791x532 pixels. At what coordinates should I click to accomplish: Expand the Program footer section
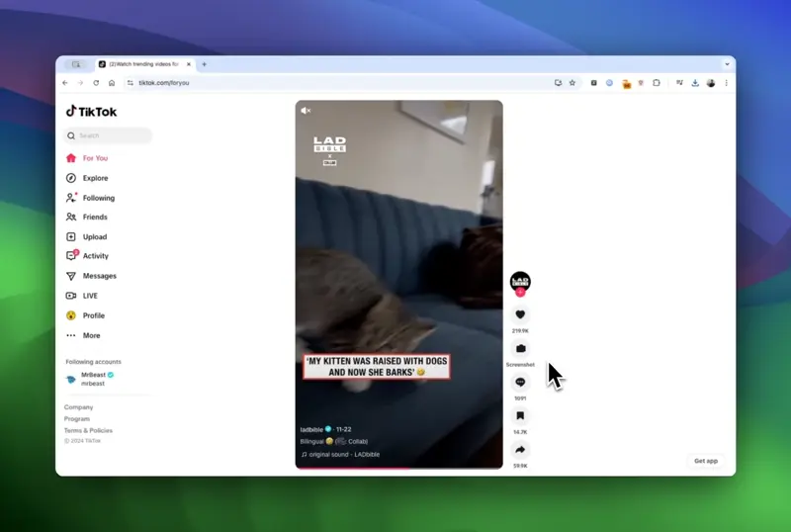tap(77, 419)
